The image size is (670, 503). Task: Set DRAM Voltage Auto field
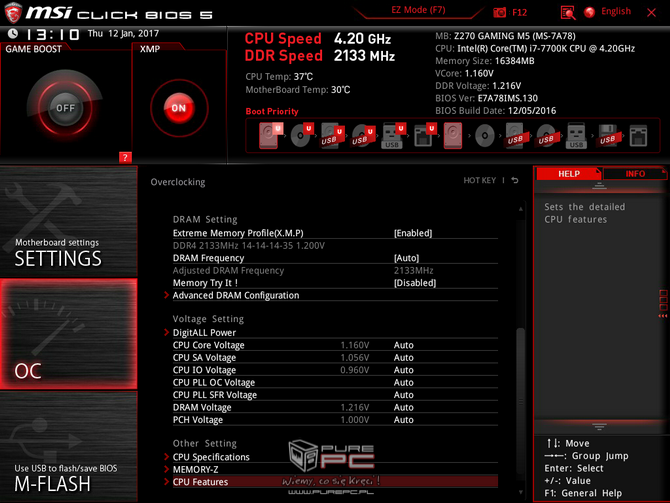point(404,407)
